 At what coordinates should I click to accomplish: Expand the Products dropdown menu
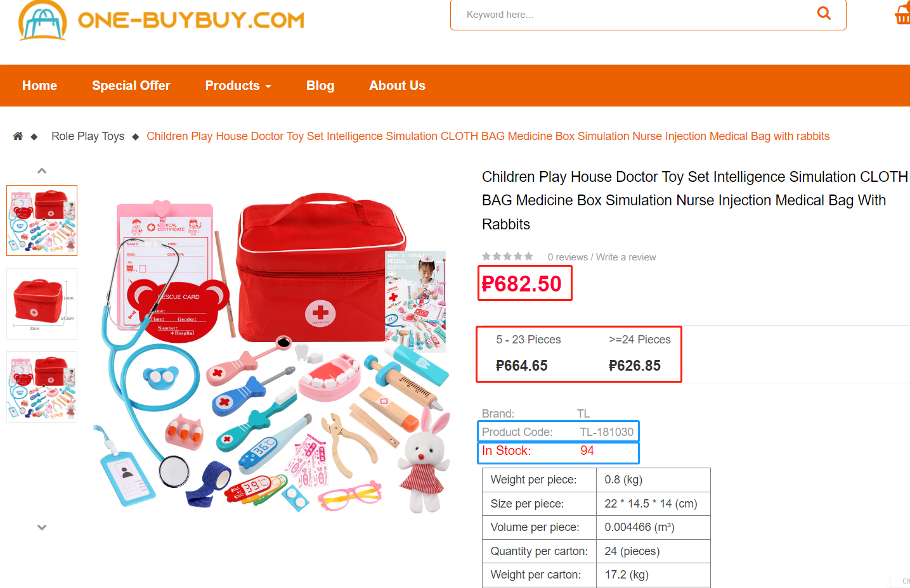coord(238,86)
